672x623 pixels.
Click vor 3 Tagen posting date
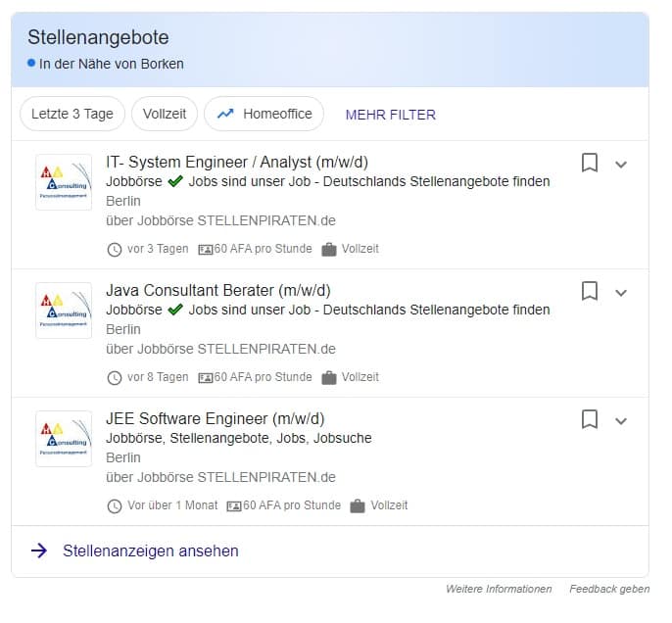158,249
